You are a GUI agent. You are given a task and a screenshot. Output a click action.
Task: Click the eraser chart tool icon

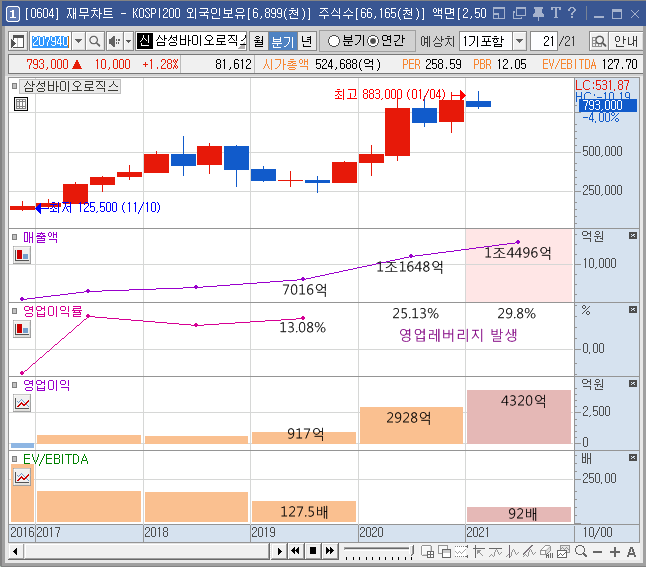pyautogui.click(x=546, y=552)
